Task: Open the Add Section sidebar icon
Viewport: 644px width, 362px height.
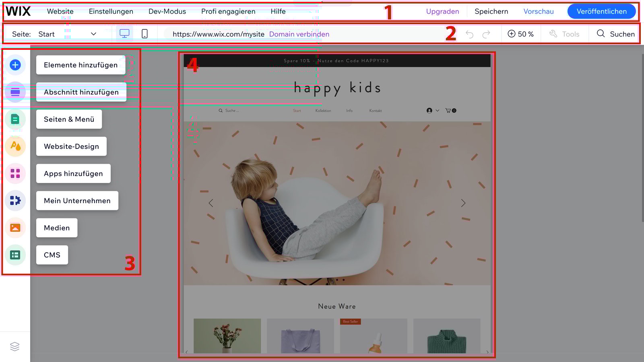Action: coord(15,92)
